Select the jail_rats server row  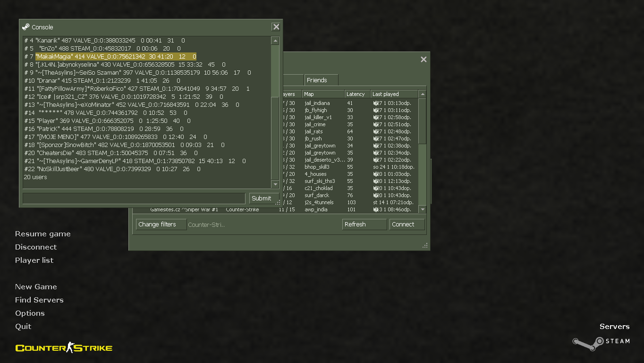(x=350, y=131)
